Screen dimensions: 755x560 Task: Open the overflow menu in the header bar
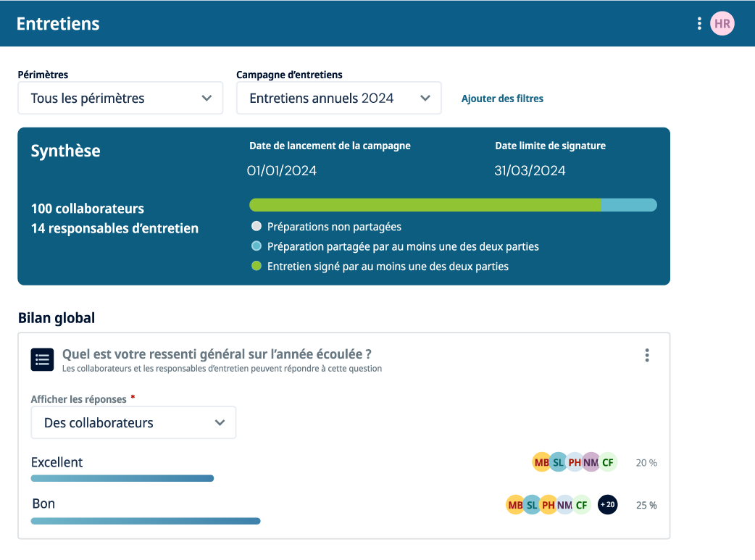pos(699,23)
